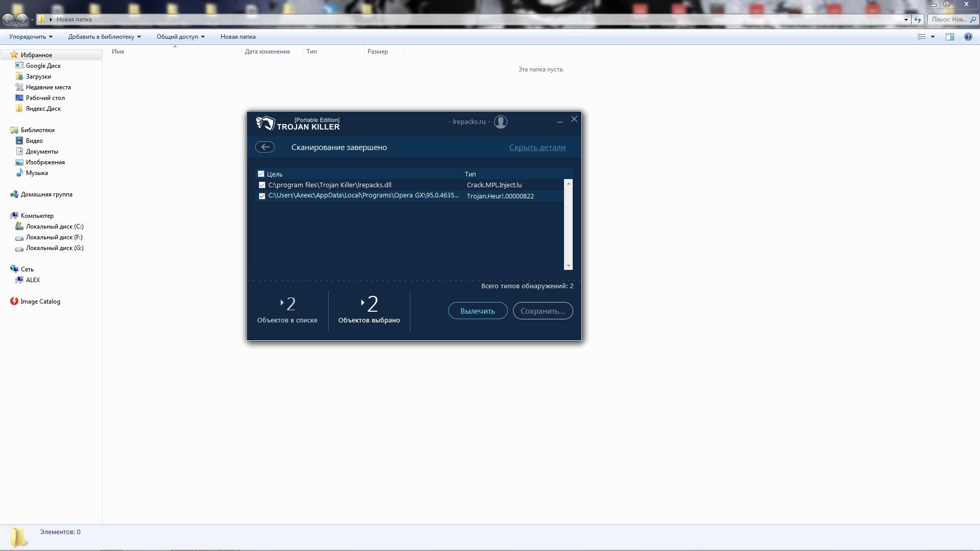The image size is (980, 551).
Task: Change the view mode icon in Explorer
Action: 922,37
